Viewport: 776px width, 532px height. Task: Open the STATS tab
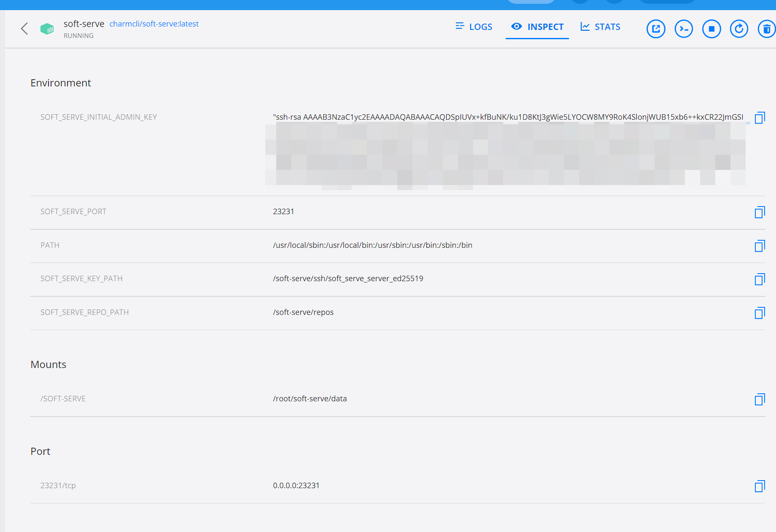600,27
